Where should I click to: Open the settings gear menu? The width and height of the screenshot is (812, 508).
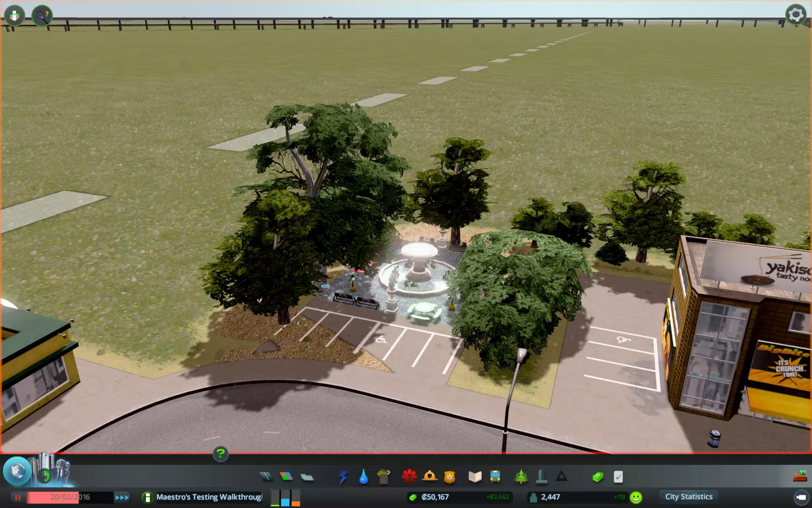coord(796,15)
